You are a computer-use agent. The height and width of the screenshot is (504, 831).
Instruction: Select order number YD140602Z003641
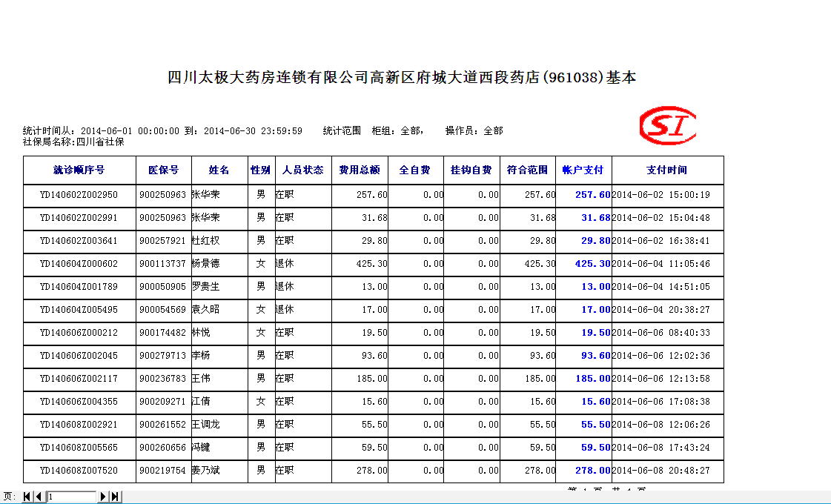click(x=79, y=241)
